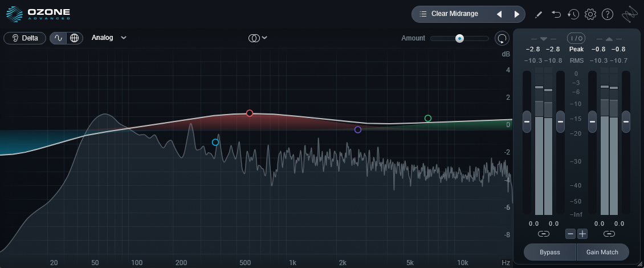The height and width of the screenshot is (268, 644).
Task: Click the right output gain value 0.0
Action: point(619,224)
